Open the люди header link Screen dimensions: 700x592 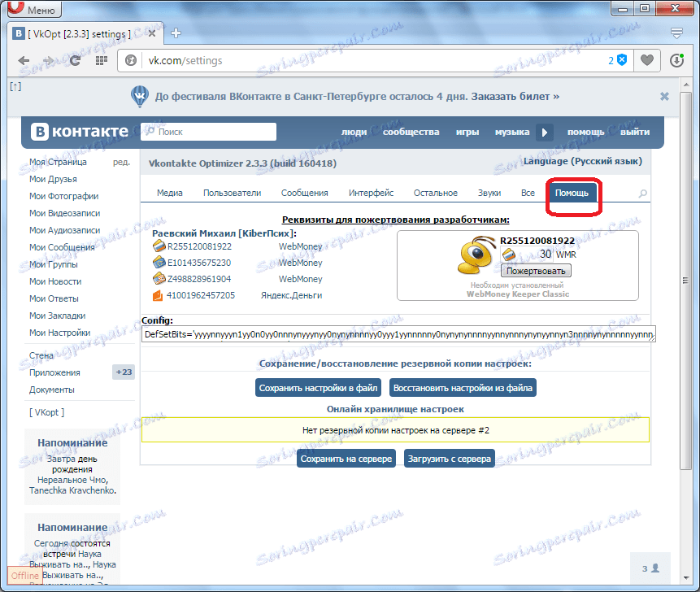click(x=354, y=132)
